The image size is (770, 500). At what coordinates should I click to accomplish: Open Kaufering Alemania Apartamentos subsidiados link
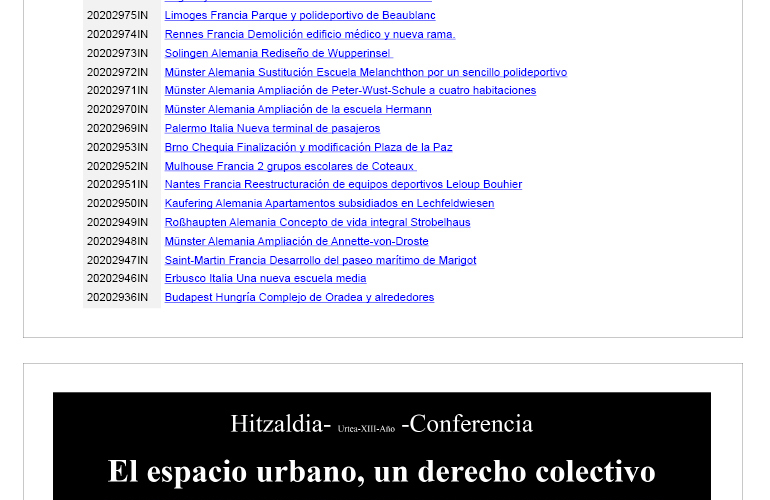click(330, 203)
